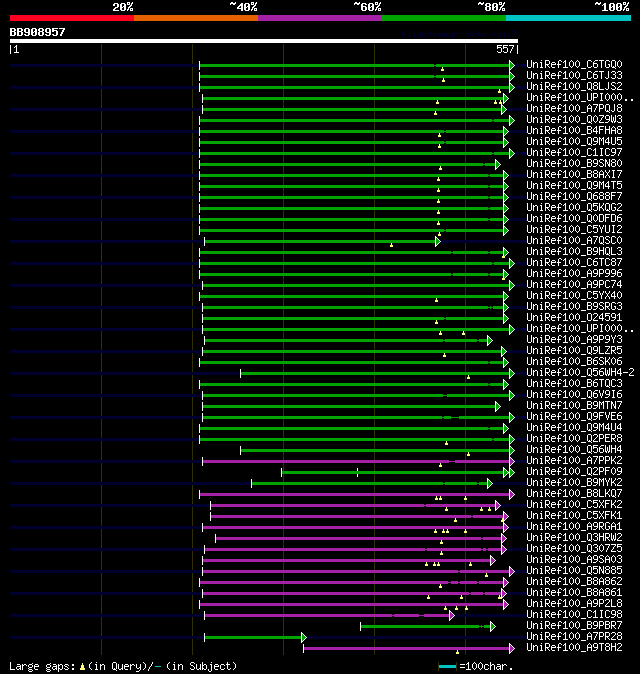Click the UniRef100_Q0DFD6 label

click(574, 218)
